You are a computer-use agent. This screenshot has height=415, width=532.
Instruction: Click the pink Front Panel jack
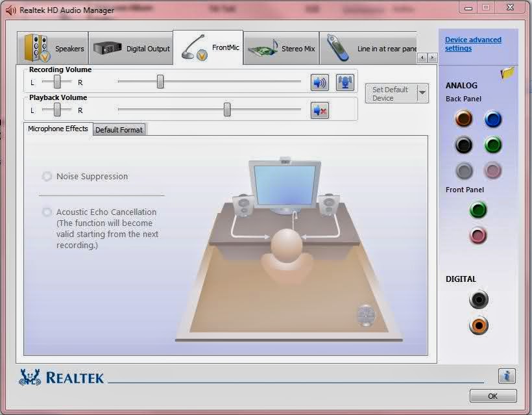(478, 235)
